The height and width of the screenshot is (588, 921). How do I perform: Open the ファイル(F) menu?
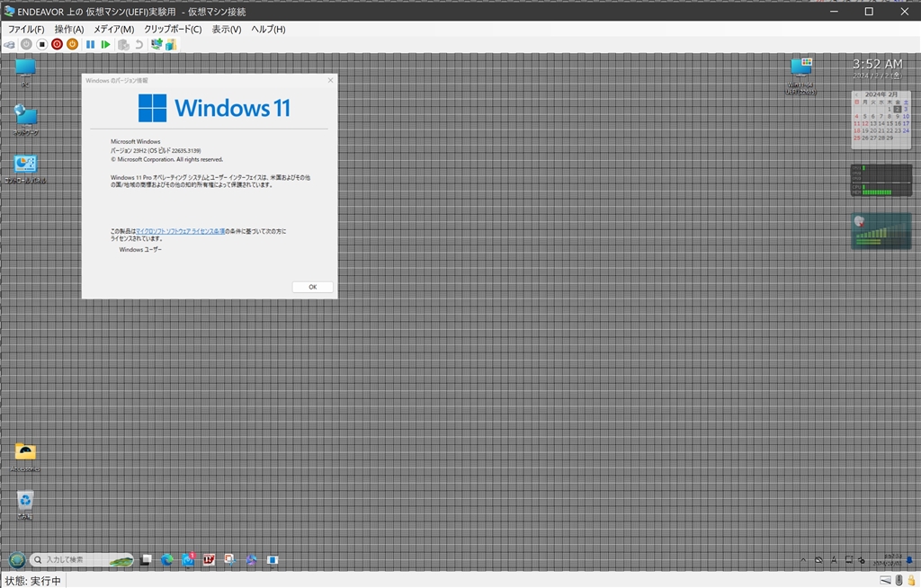26,29
